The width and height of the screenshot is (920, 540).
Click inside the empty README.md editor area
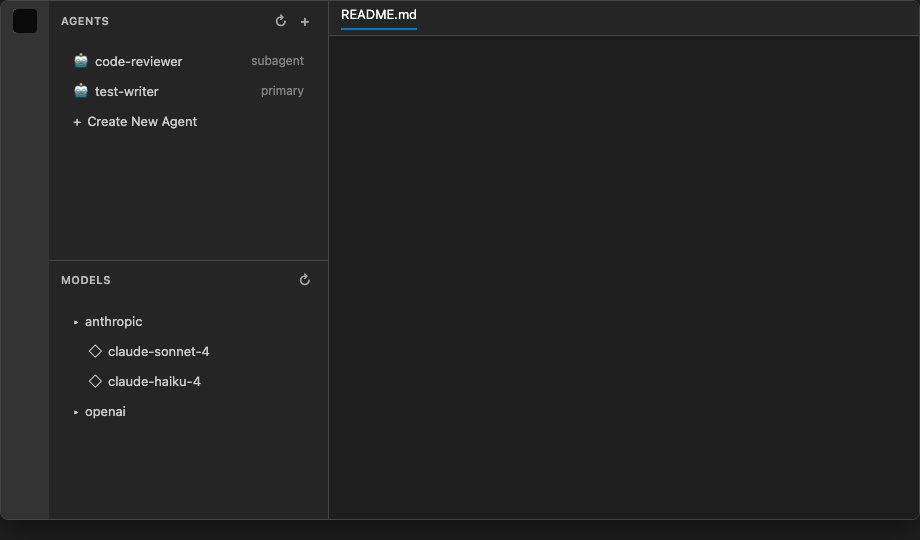(x=624, y=277)
